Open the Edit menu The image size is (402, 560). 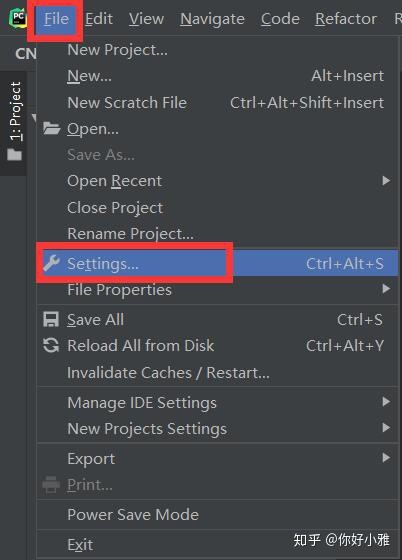pyautogui.click(x=99, y=19)
